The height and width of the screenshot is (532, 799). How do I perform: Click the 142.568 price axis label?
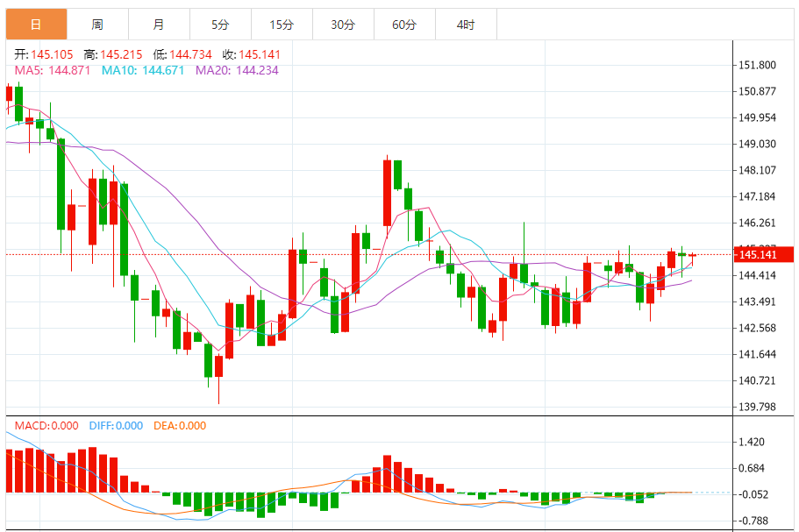coord(757,328)
